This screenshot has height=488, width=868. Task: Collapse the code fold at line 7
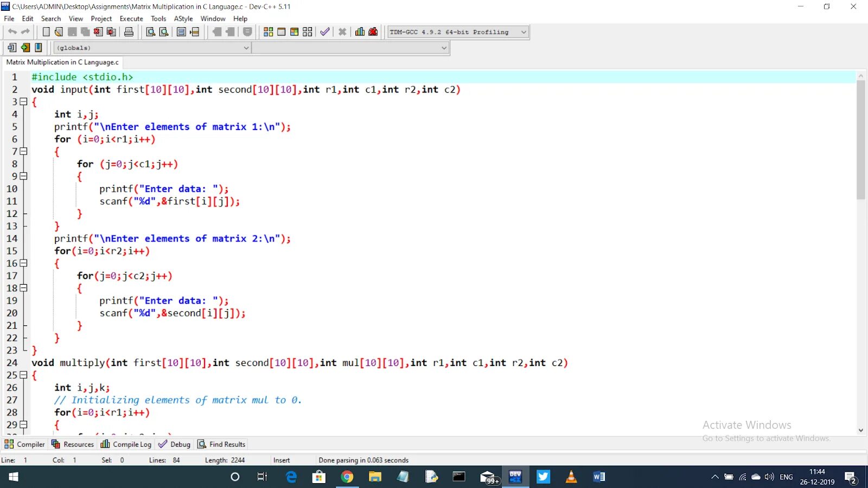point(23,151)
